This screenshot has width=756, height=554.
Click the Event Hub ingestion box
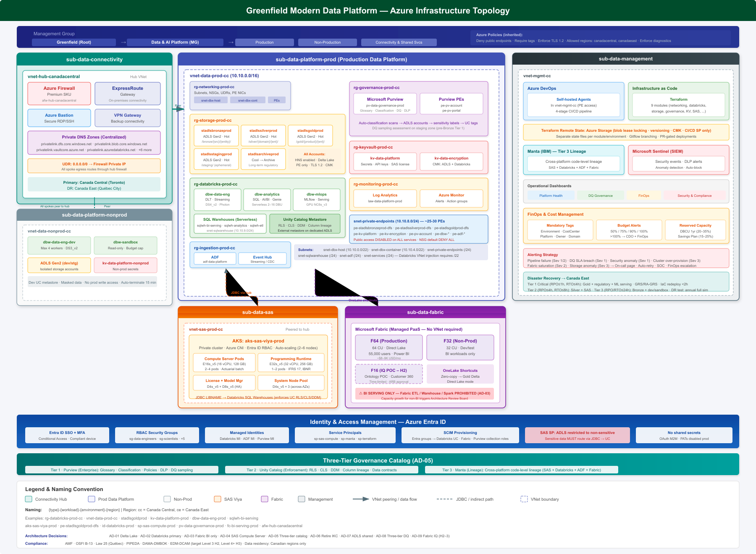tap(262, 259)
